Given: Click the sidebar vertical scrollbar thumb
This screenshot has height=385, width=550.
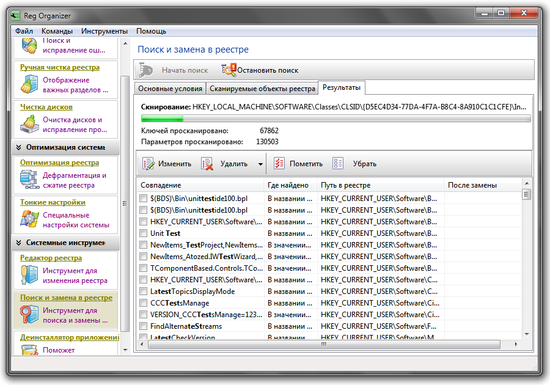Looking at the screenshot, I should click(125, 203).
